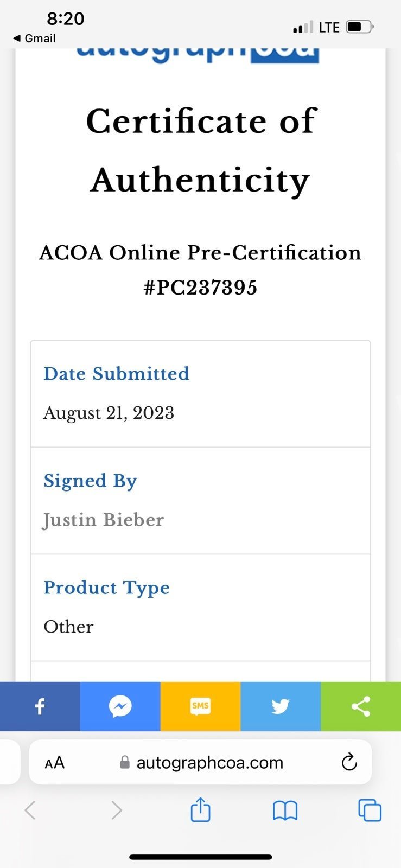The image size is (401, 868).
Task: Share the certificate on Facebook
Action: 40,706
